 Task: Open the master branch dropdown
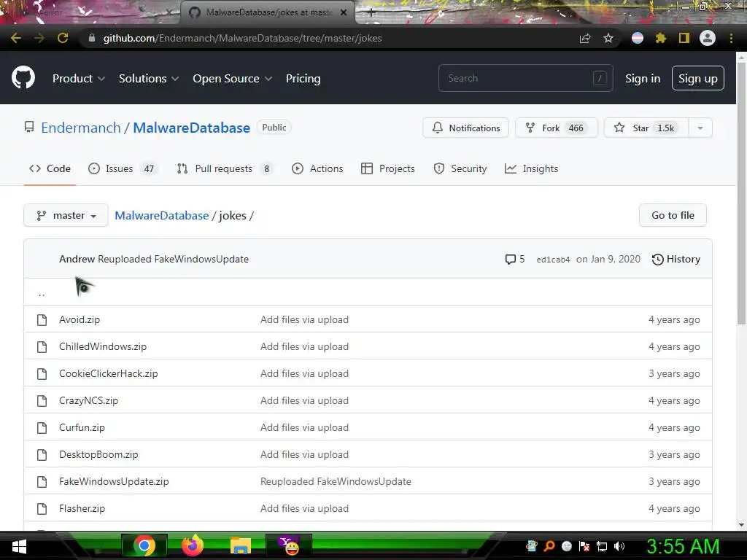click(66, 216)
